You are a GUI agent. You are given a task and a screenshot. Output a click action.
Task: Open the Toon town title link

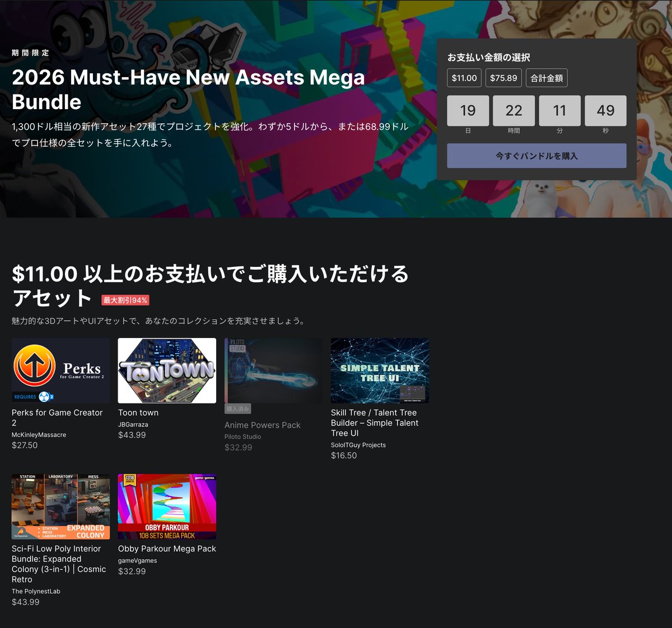[138, 413]
